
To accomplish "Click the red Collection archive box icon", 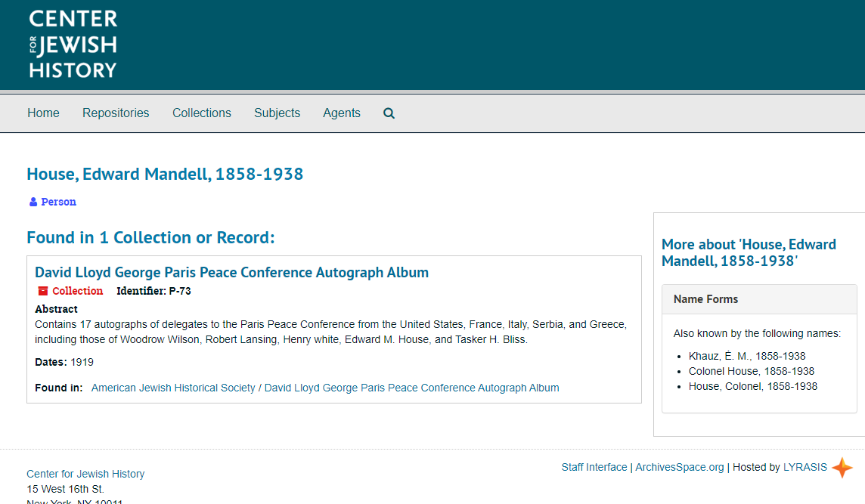I will click(43, 291).
